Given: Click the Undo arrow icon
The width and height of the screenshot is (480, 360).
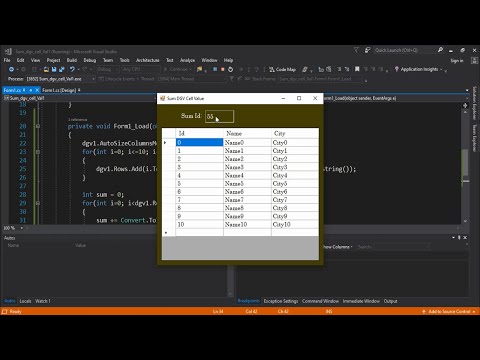Looking at the screenshot, I should (72, 69).
